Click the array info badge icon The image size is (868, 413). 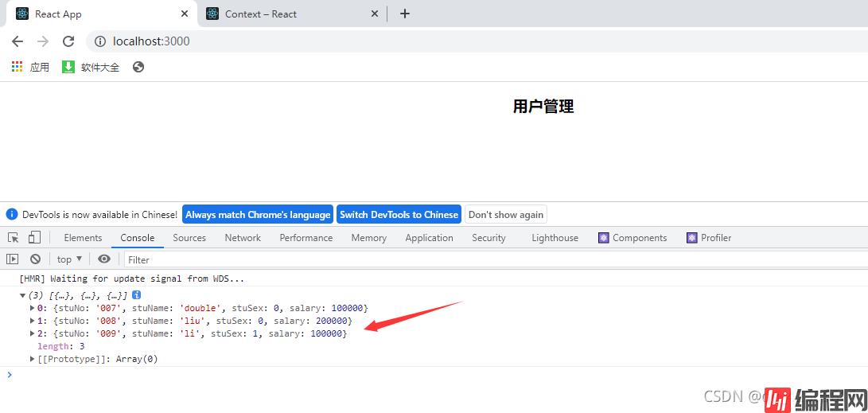[137, 295]
